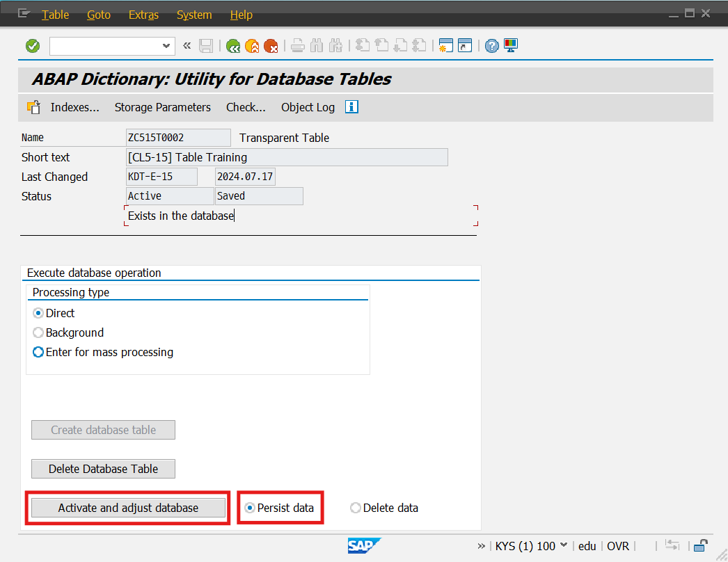
Task: Close the SAP window
Action: (706, 13)
